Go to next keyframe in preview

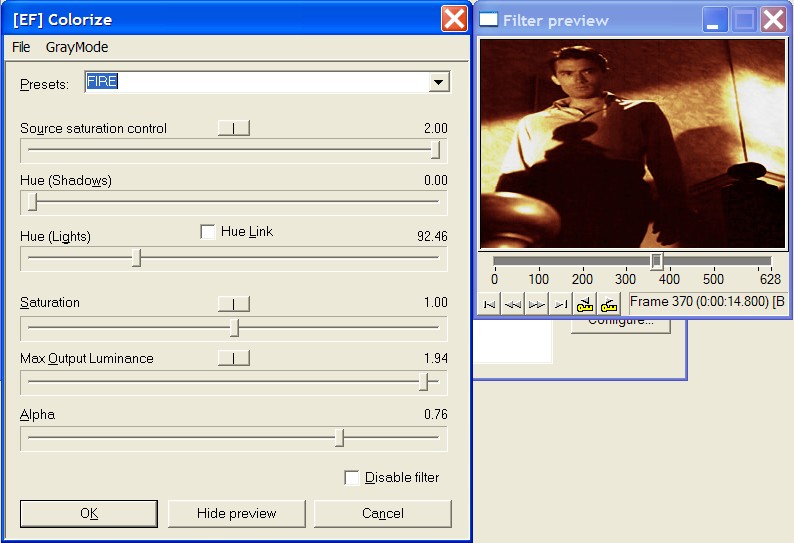point(608,304)
